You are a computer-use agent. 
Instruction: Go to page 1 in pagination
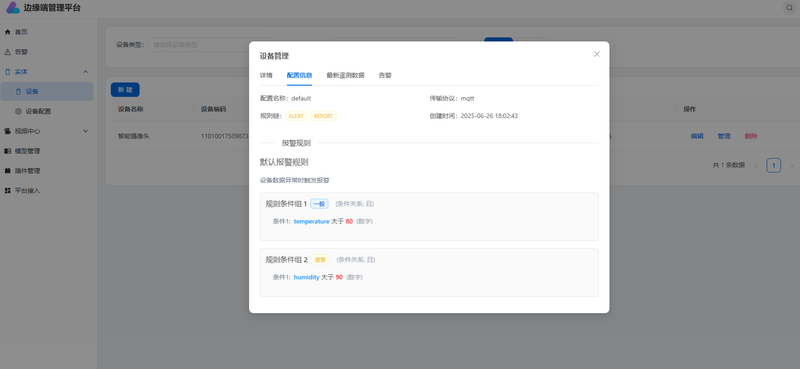pos(774,165)
